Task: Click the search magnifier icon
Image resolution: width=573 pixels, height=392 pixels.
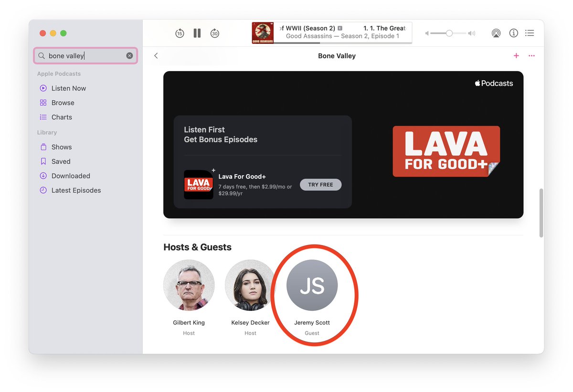Action: [x=42, y=56]
